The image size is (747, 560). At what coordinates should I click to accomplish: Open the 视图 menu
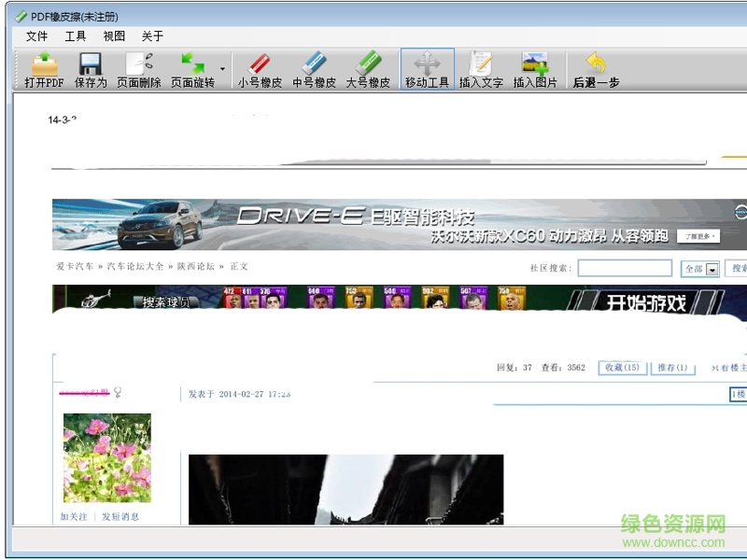[113, 36]
